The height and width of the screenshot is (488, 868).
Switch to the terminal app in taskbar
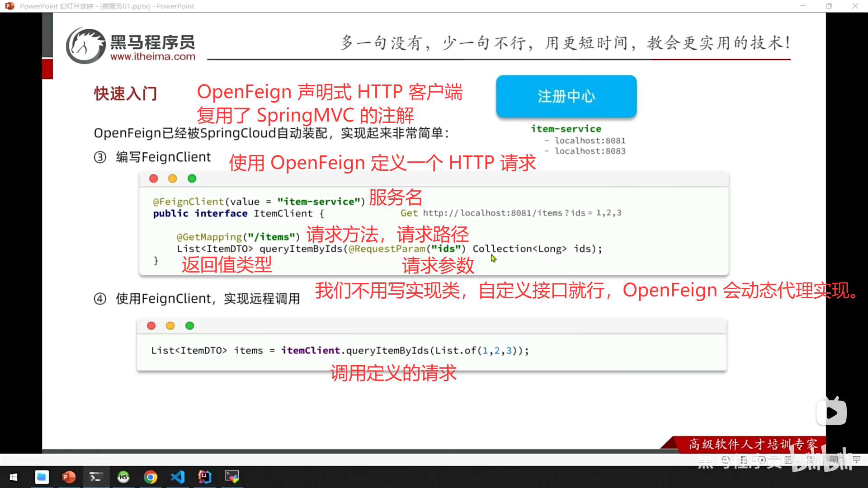point(96,477)
